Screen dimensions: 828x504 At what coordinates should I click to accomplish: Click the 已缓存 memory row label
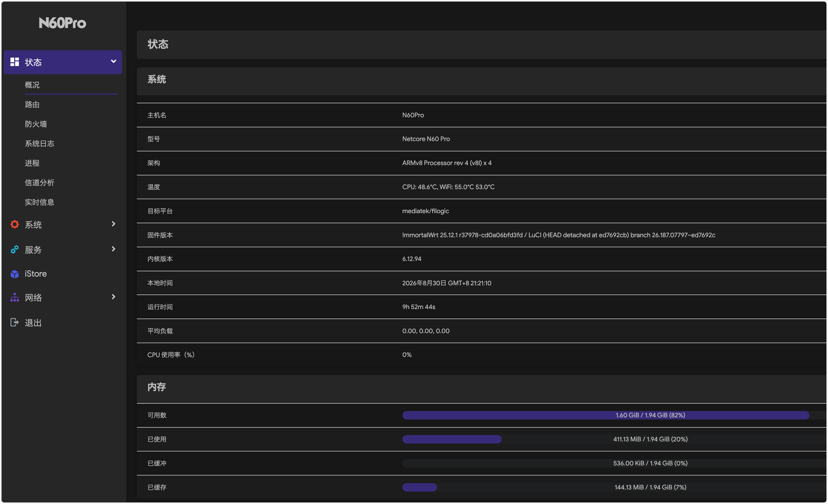pos(157,487)
